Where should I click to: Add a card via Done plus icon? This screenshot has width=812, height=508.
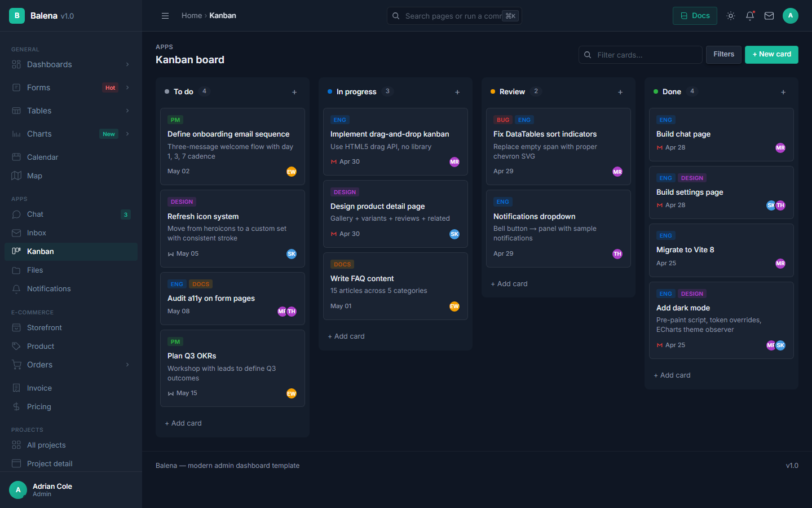pos(783,92)
